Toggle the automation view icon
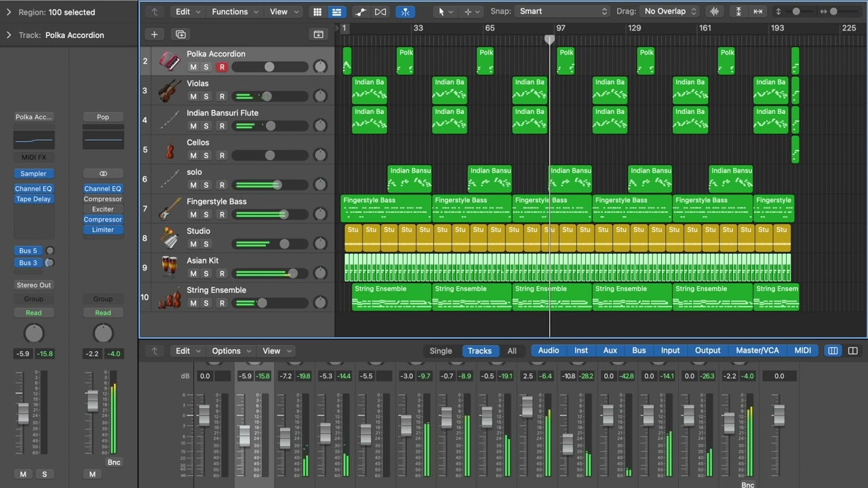 [x=361, y=12]
